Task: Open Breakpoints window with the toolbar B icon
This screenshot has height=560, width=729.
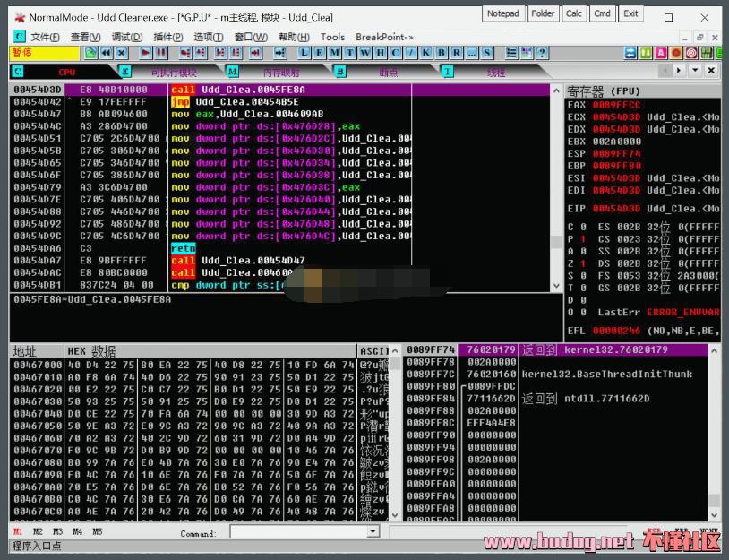Action: tap(442, 53)
